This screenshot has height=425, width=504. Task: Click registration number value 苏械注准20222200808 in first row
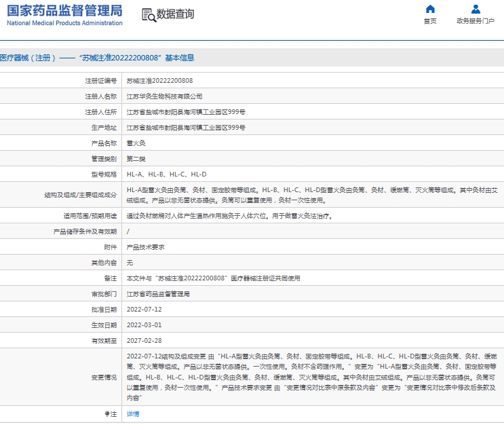pos(160,80)
